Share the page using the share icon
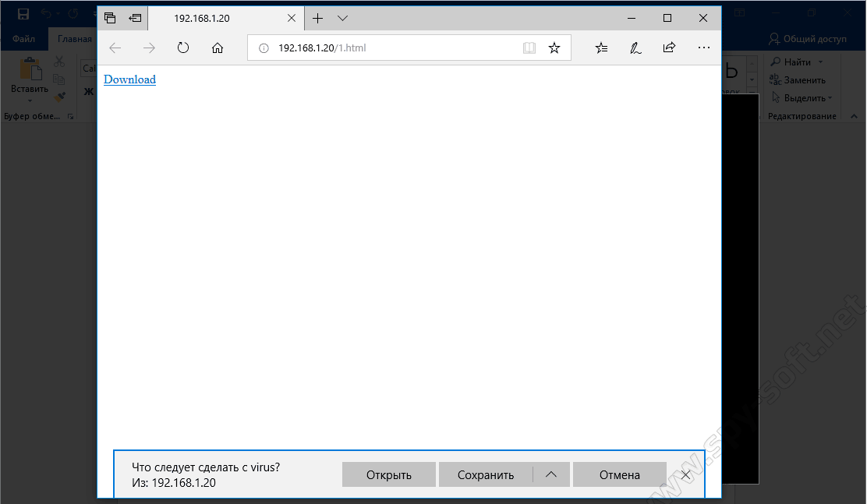Viewport: 867px width, 504px height. click(x=669, y=48)
